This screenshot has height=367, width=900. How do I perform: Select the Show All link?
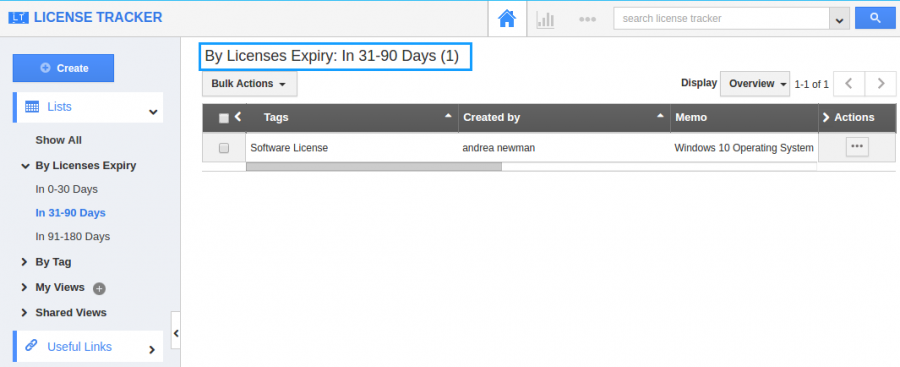pos(59,140)
